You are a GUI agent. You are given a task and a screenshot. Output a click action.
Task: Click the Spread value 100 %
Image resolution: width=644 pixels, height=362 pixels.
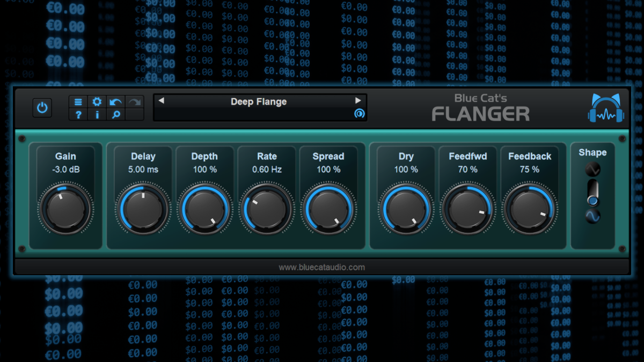[x=328, y=169]
